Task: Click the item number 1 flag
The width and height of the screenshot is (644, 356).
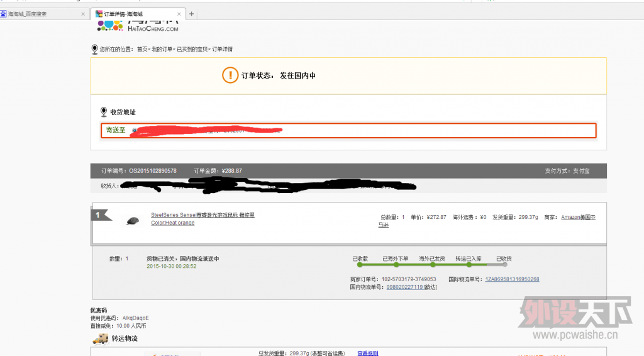Action: 100,214
